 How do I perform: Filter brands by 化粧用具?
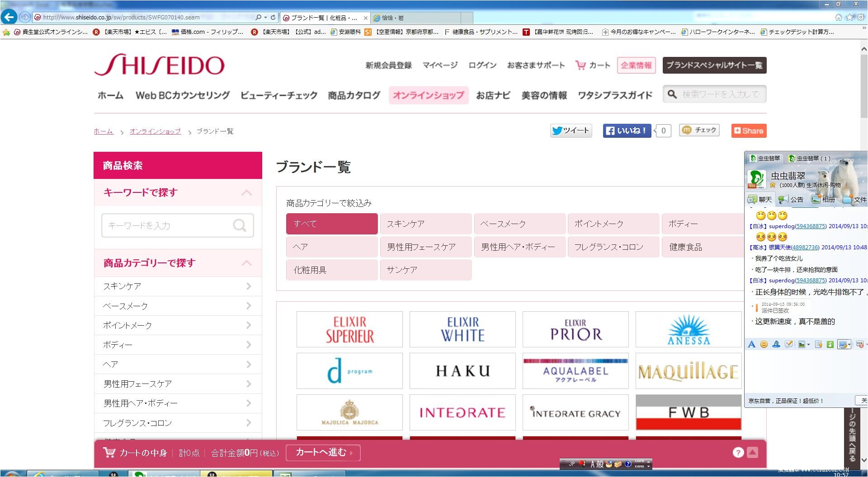point(332,270)
